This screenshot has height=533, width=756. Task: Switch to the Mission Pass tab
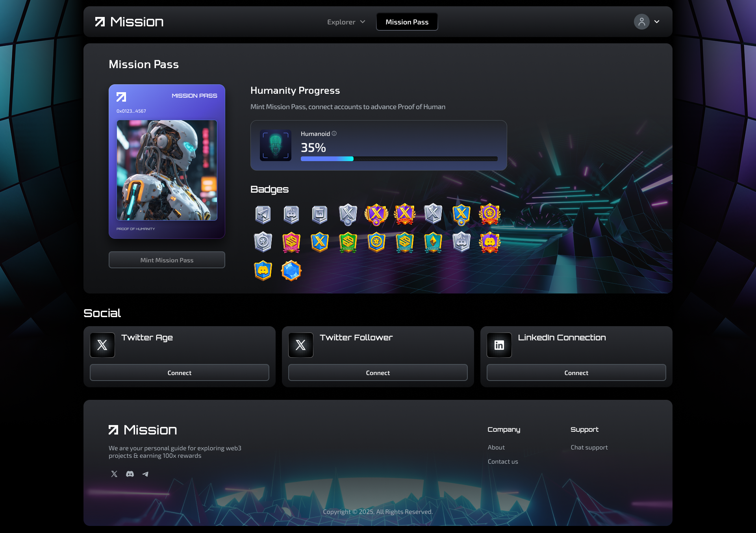407,22
